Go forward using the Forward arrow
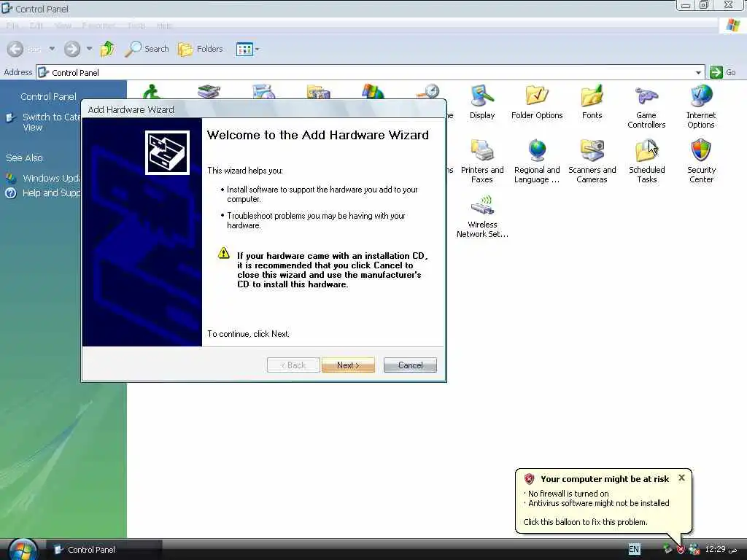The image size is (747, 560). (72, 49)
